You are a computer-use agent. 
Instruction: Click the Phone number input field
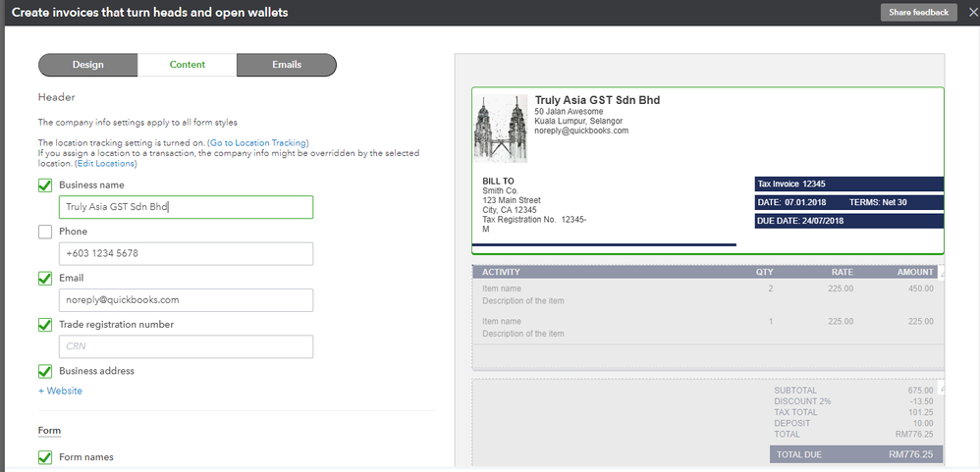pos(186,253)
